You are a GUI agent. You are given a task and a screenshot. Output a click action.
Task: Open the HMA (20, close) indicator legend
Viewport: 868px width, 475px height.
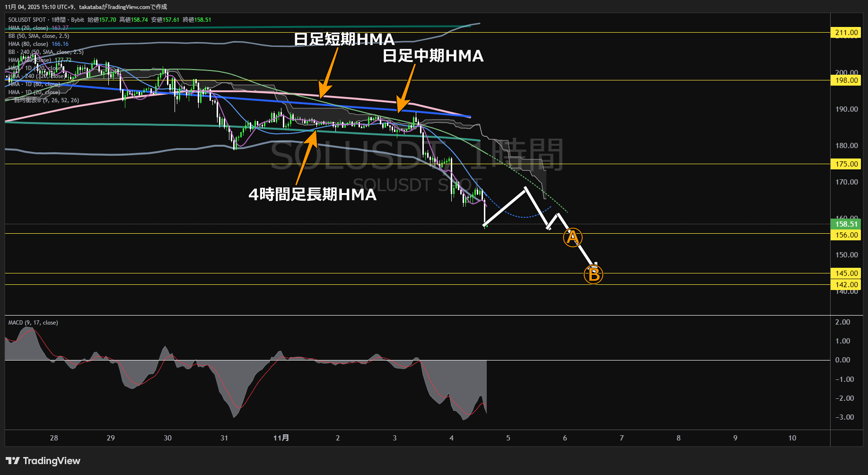tap(28, 28)
